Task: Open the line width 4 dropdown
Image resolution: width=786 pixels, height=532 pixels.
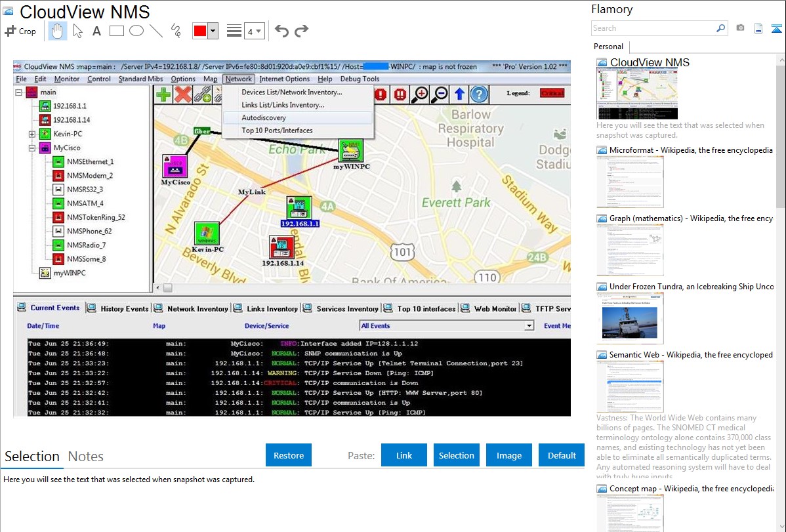Action: click(254, 31)
